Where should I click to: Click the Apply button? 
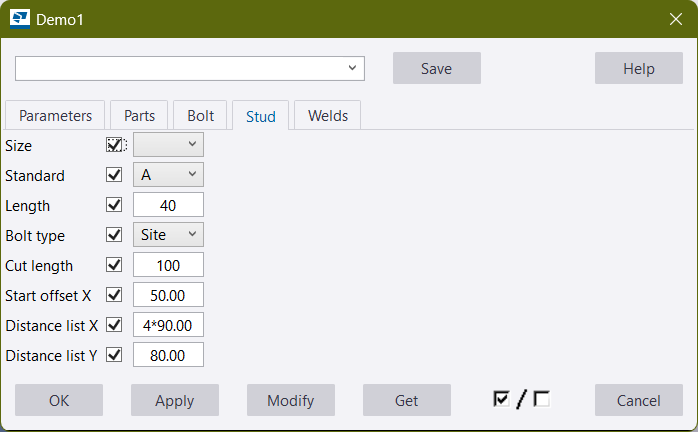point(175,400)
